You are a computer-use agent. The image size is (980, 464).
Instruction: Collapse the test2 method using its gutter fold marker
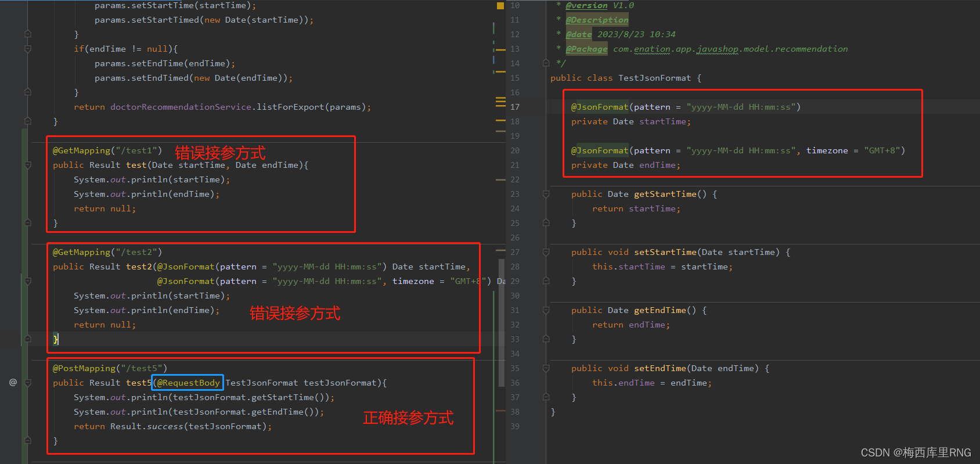pos(28,281)
